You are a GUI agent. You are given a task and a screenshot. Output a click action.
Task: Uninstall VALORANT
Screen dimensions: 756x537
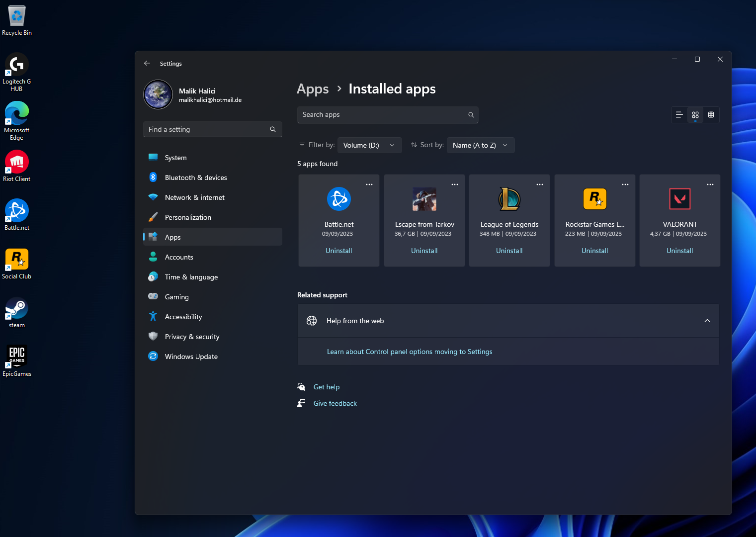[680, 251]
